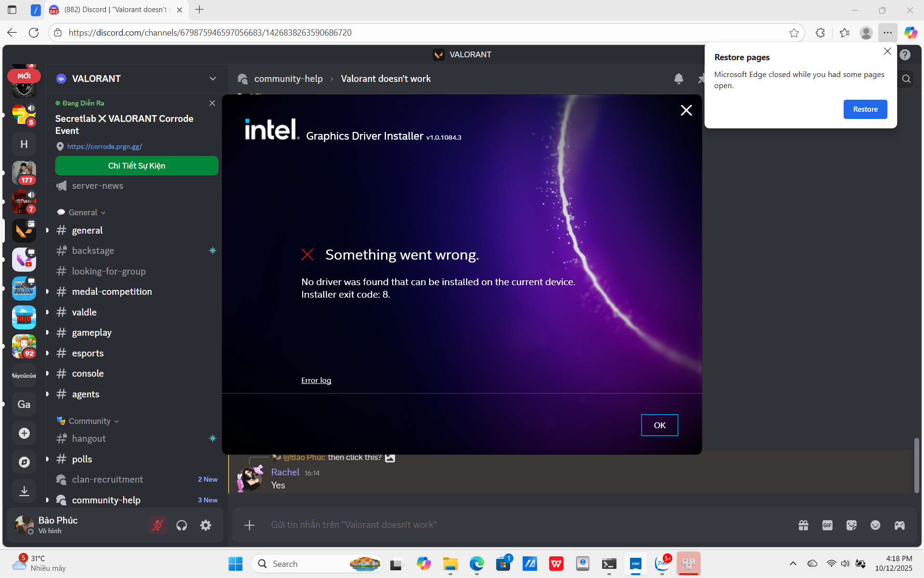Collapse the General channel category
924x578 pixels.
click(x=83, y=212)
